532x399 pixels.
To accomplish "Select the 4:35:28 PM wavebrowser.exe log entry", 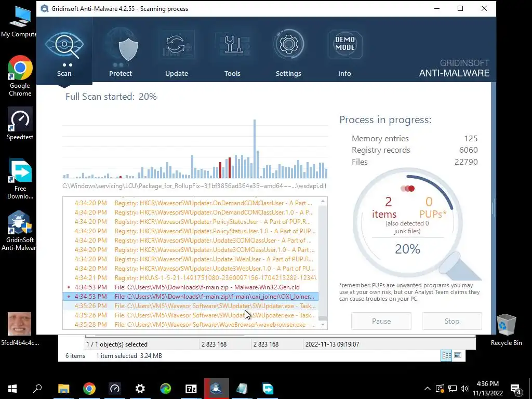I will coord(191,325).
